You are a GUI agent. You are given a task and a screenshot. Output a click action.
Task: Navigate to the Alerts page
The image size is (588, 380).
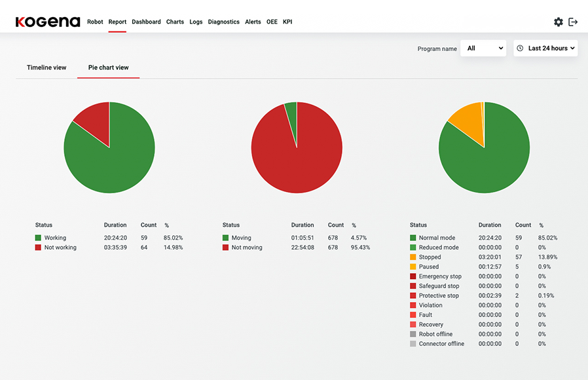253,22
